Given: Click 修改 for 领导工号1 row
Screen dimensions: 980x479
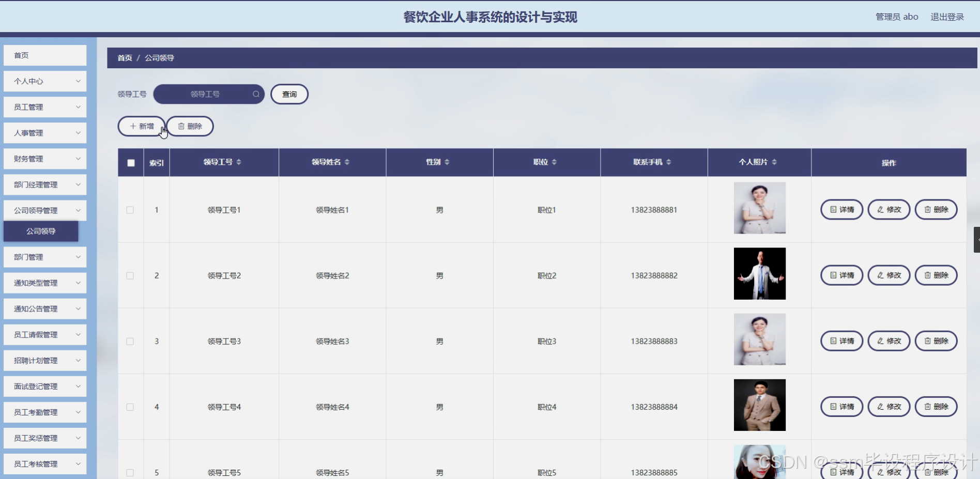Looking at the screenshot, I should pos(889,210).
